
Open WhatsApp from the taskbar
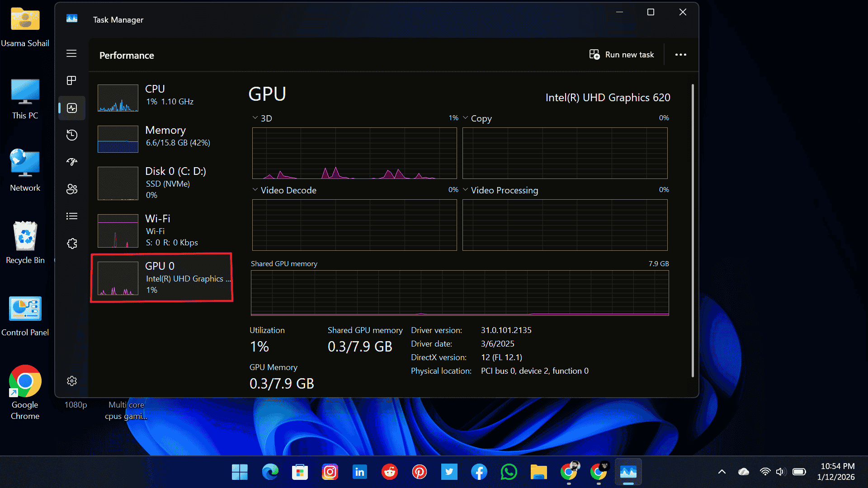point(509,472)
